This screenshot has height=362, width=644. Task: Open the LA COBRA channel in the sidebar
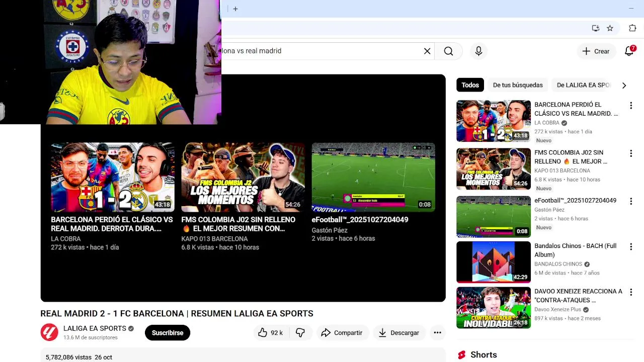tap(547, 123)
